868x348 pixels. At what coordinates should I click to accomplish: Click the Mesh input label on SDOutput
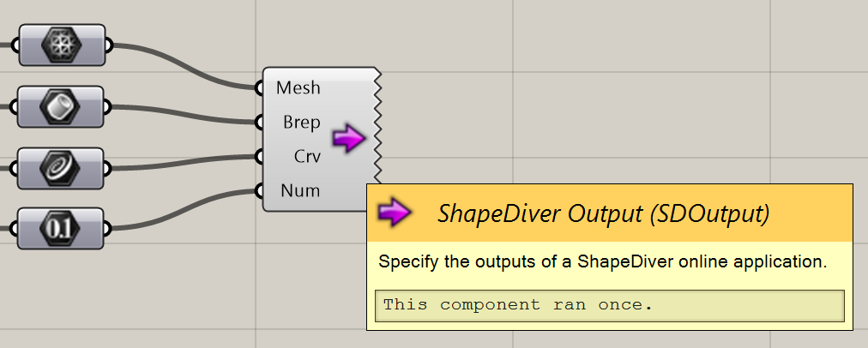[x=298, y=87]
